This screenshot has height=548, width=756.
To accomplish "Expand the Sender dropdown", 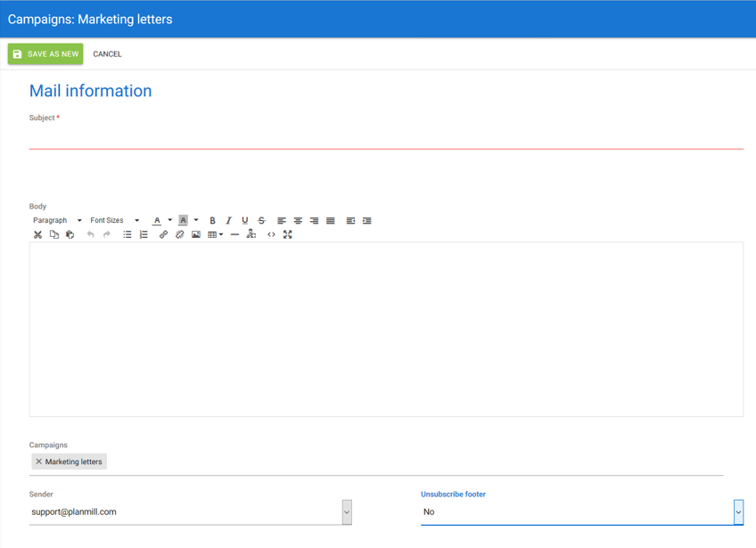I will click(347, 511).
